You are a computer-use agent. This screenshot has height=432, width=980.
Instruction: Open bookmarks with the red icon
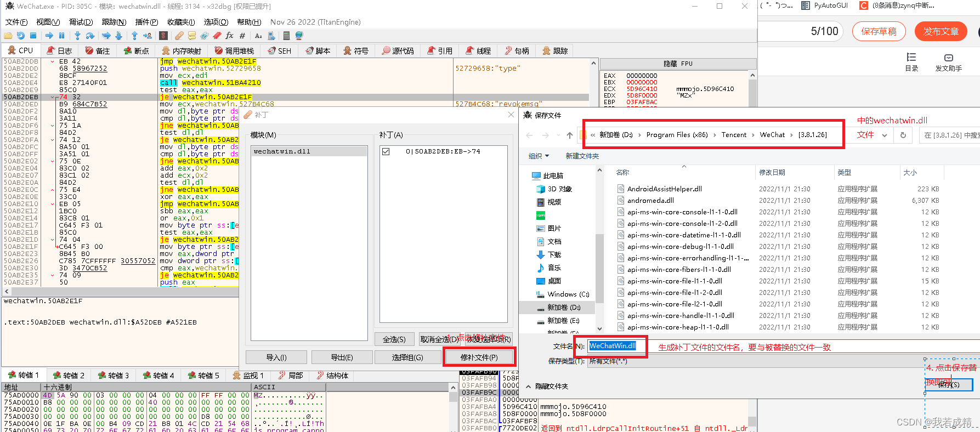[217, 36]
